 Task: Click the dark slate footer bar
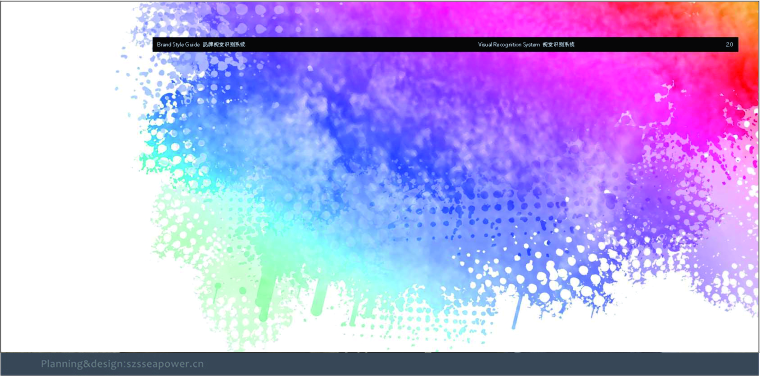[380, 364]
